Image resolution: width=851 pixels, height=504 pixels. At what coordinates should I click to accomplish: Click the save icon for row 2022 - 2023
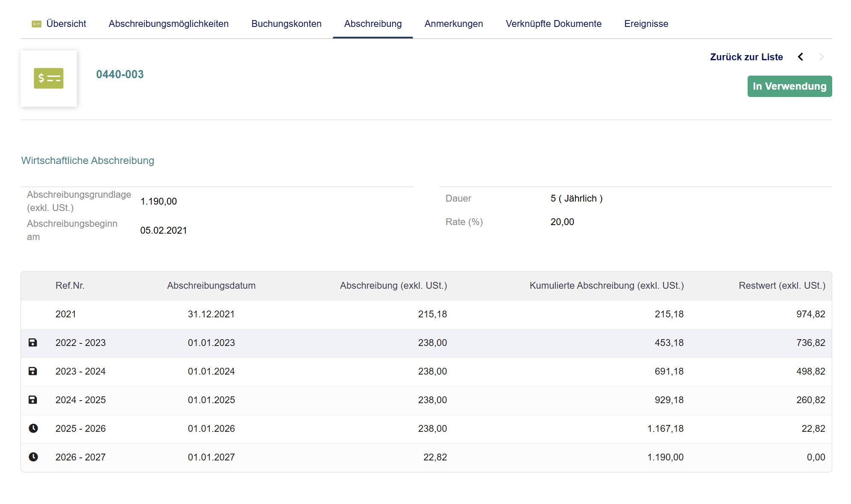click(x=32, y=343)
